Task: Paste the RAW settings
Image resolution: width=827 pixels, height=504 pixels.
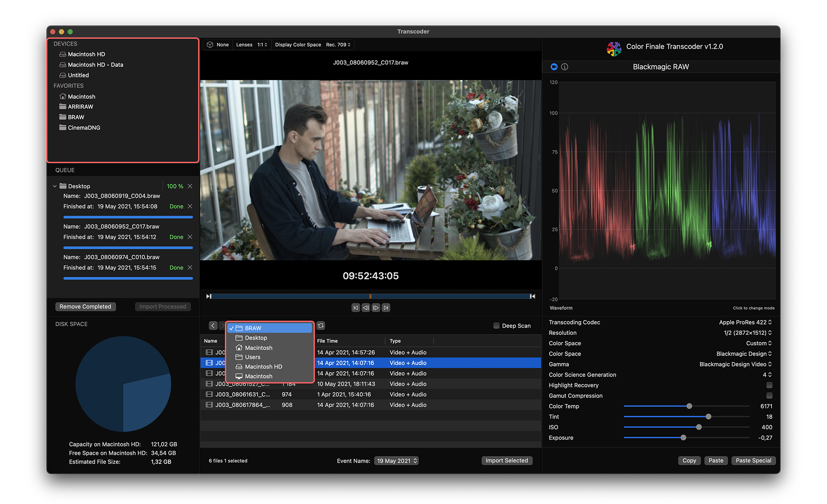Action: click(716, 461)
